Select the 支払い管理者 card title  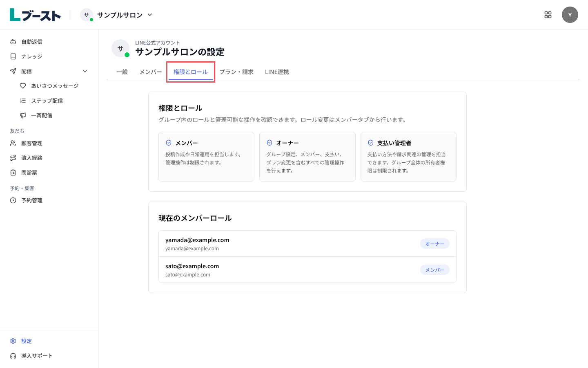click(x=394, y=143)
